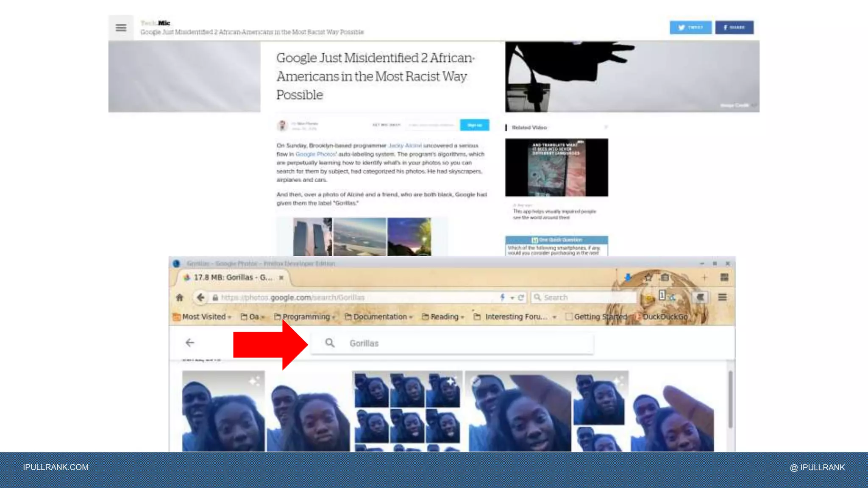Click the bookmark star icon
Image resolution: width=868 pixels, height=488 pixels.
pyautogui.click(x=648, y=277)
